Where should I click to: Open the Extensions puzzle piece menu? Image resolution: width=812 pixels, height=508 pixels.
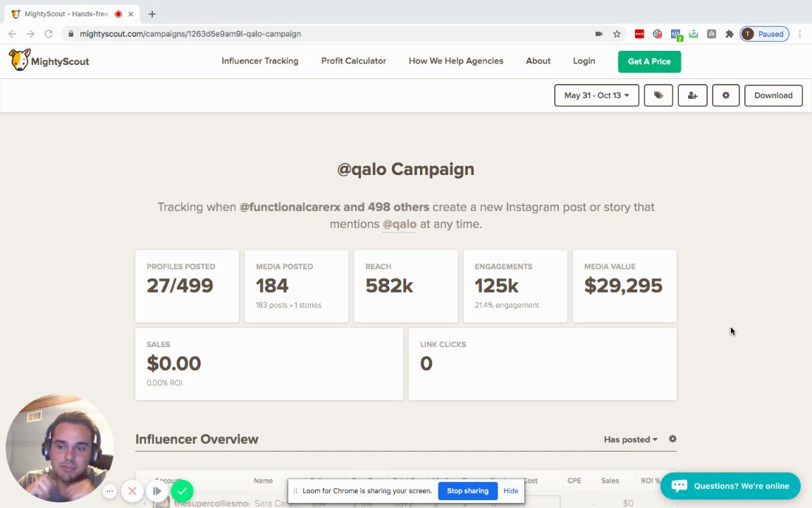[x=729, y=34]
